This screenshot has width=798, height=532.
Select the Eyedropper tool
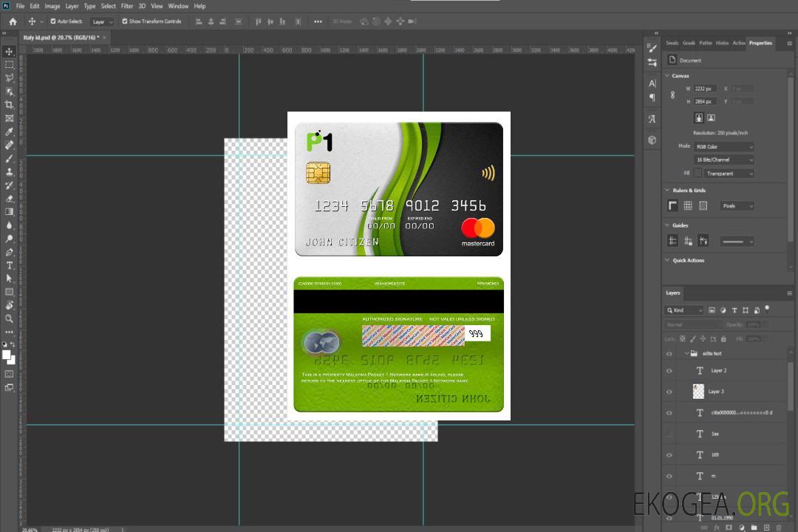9,132
